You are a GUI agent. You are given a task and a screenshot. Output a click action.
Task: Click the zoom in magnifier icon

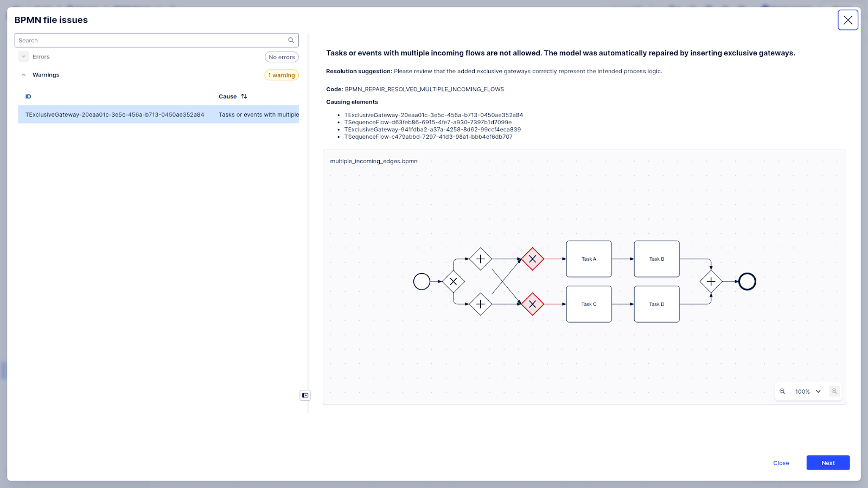pos(834,391)
